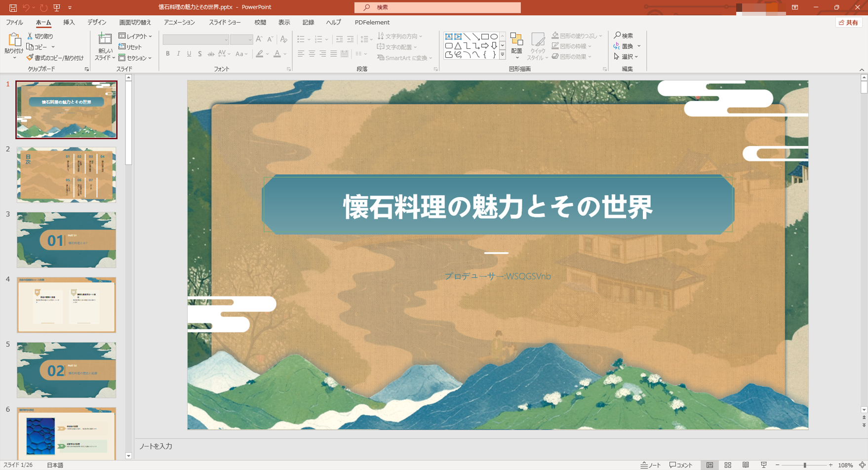Toggle Bold formatting
Image resolution: width=868 pixels, height=470 pixels.
point(168,54)
